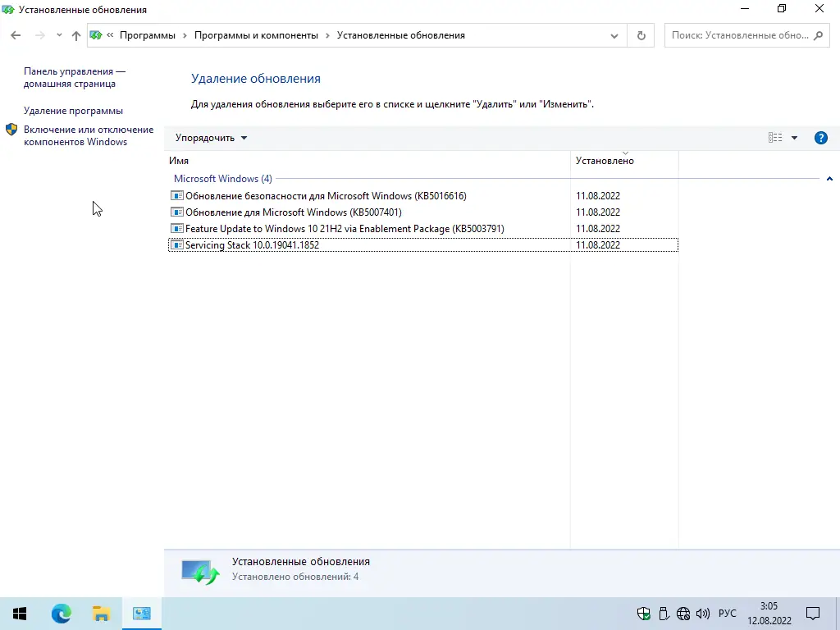Click the Microsoft Windows (4) group title

point(223,179)
